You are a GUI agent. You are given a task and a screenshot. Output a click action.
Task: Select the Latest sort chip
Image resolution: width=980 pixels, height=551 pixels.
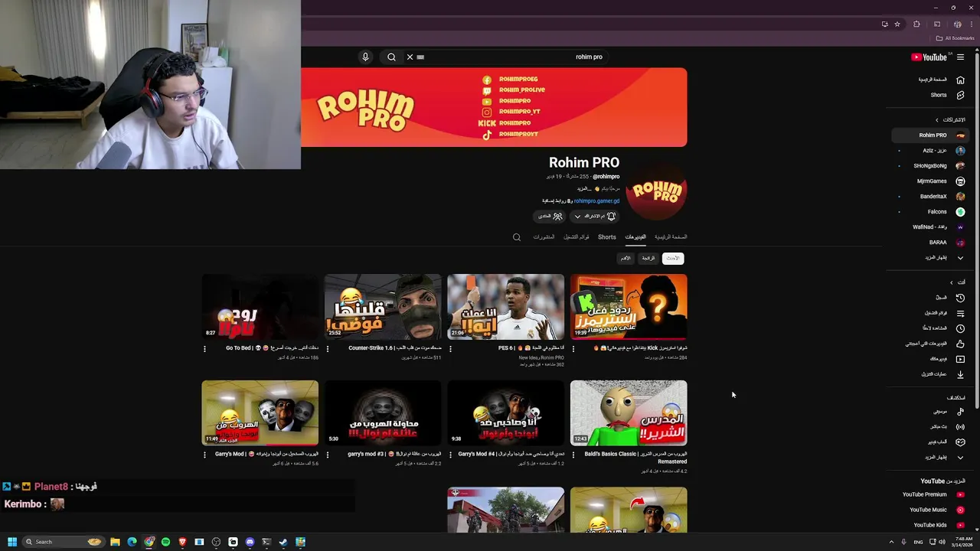coord(672,259)
